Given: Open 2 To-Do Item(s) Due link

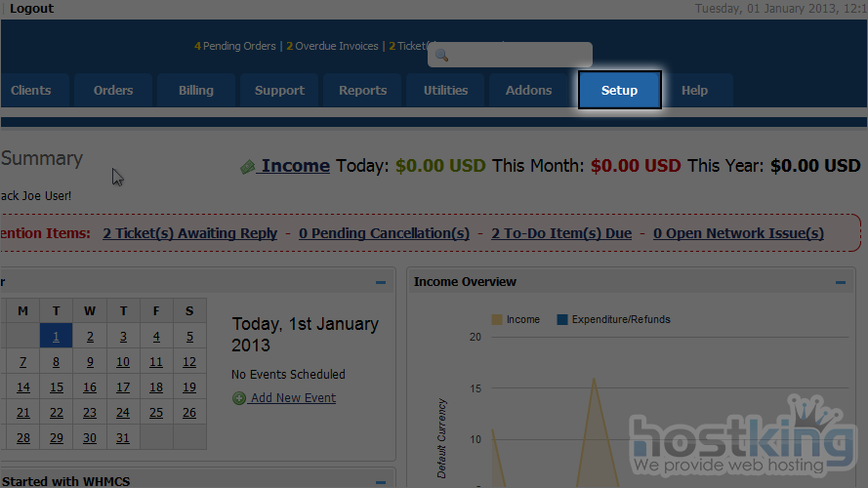Looking at the screenshot, I should point(560,233).
